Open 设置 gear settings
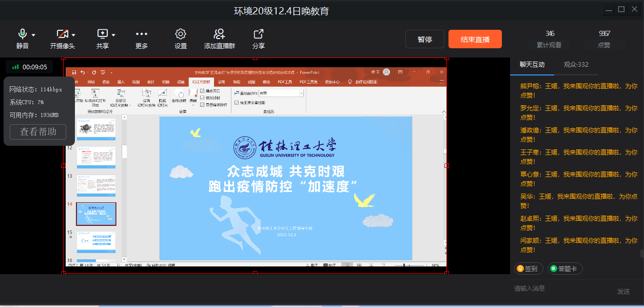The width and height of the screenshot is (644, 307). [180, 35]
